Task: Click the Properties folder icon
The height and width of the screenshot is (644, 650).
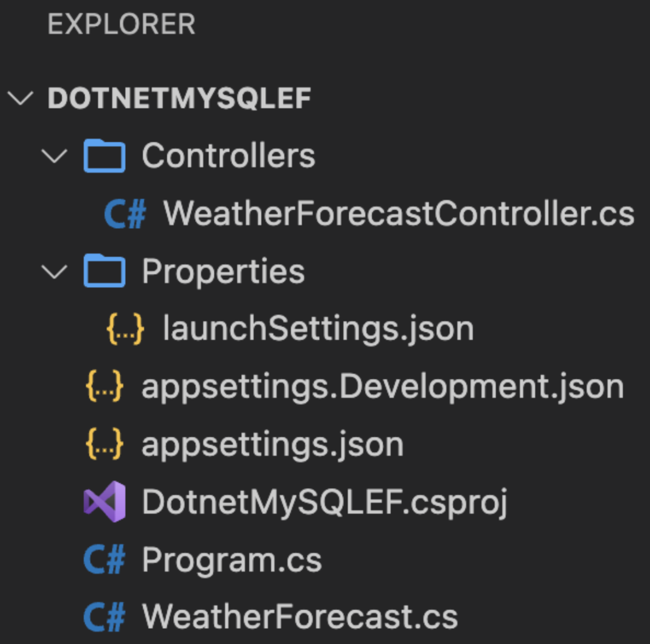Action: click(104, 271)
